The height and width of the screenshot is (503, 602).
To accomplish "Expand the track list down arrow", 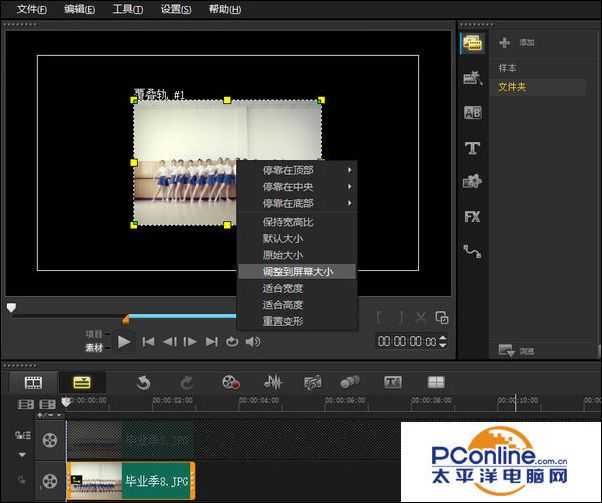I will coord(22,455).
